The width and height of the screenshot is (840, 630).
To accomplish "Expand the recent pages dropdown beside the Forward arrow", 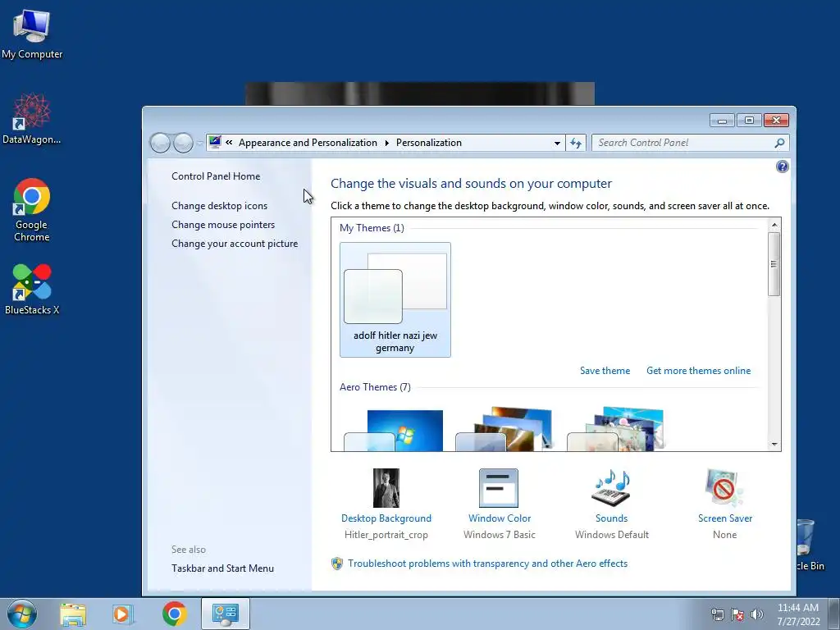I will pyautogui.click(x=199, y=143).
